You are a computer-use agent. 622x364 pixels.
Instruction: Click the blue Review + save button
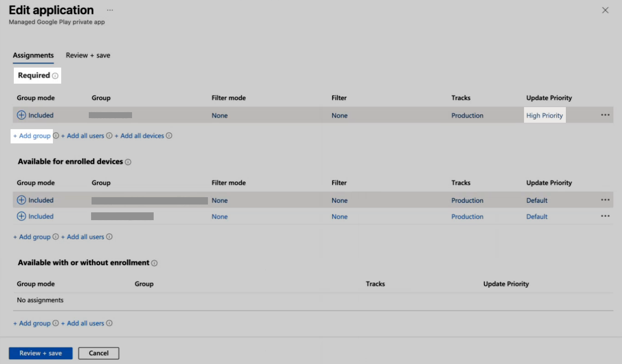pos(40,353)
